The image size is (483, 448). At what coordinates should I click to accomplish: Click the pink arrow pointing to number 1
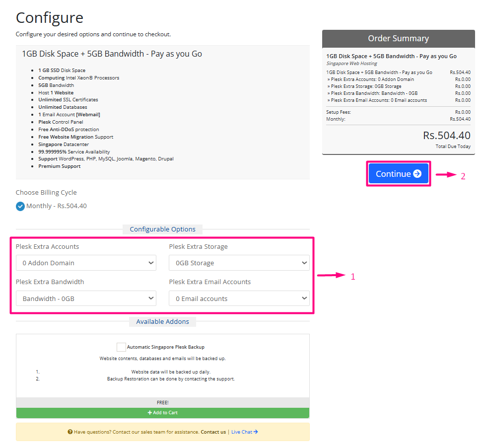331,275
